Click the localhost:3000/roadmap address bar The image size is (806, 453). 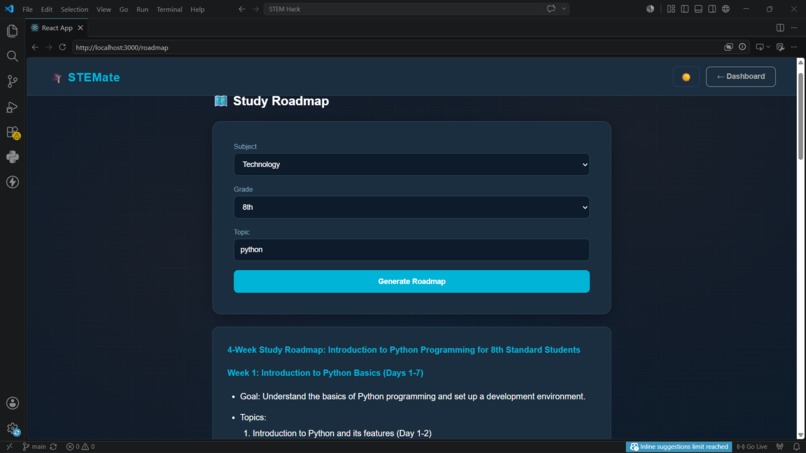pyautogui.click(x=396, y=47)
